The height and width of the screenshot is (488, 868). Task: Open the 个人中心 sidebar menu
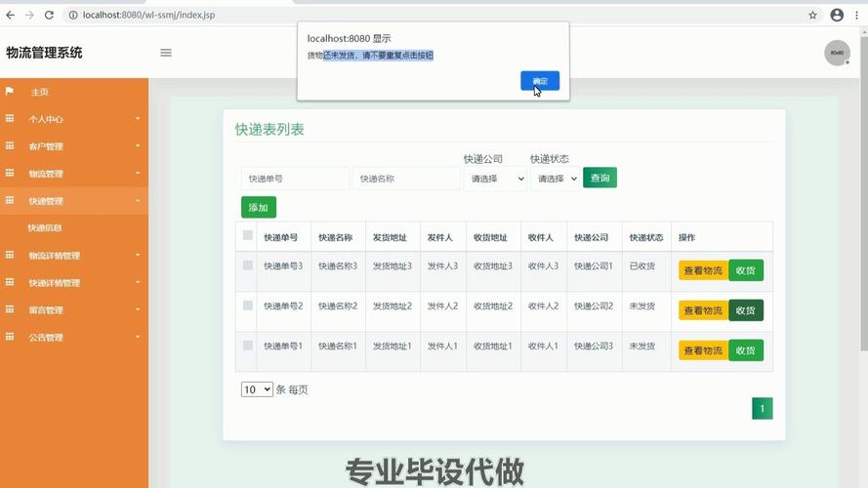(x=74, y=119)
